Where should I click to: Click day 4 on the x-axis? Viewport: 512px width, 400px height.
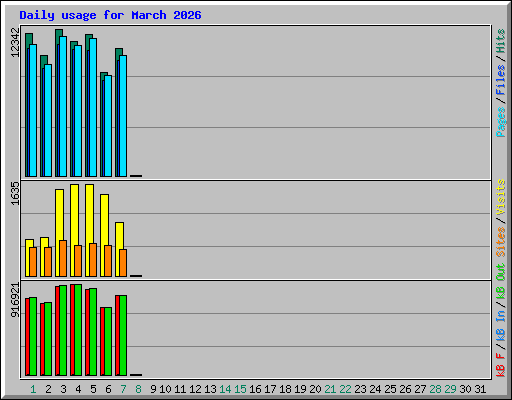point(78,389)
